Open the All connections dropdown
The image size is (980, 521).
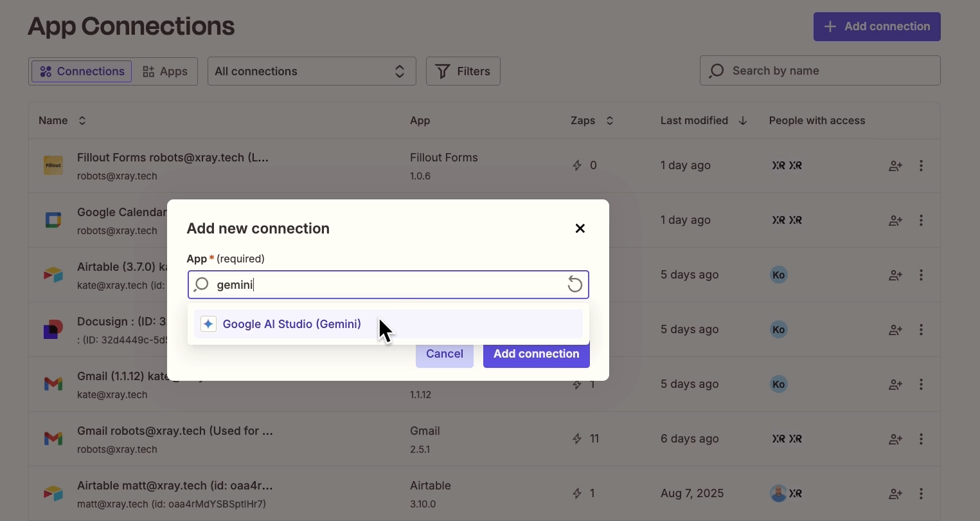(x=312, y=71)
